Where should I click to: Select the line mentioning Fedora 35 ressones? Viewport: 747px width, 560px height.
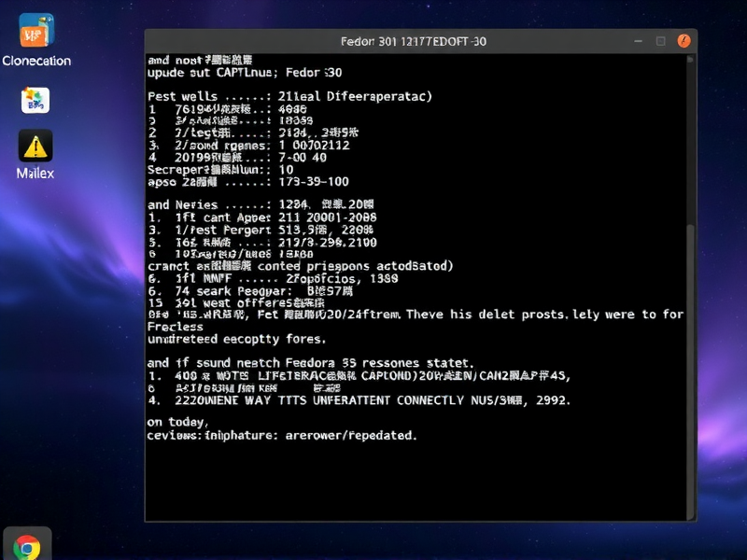tap(308, 362)
